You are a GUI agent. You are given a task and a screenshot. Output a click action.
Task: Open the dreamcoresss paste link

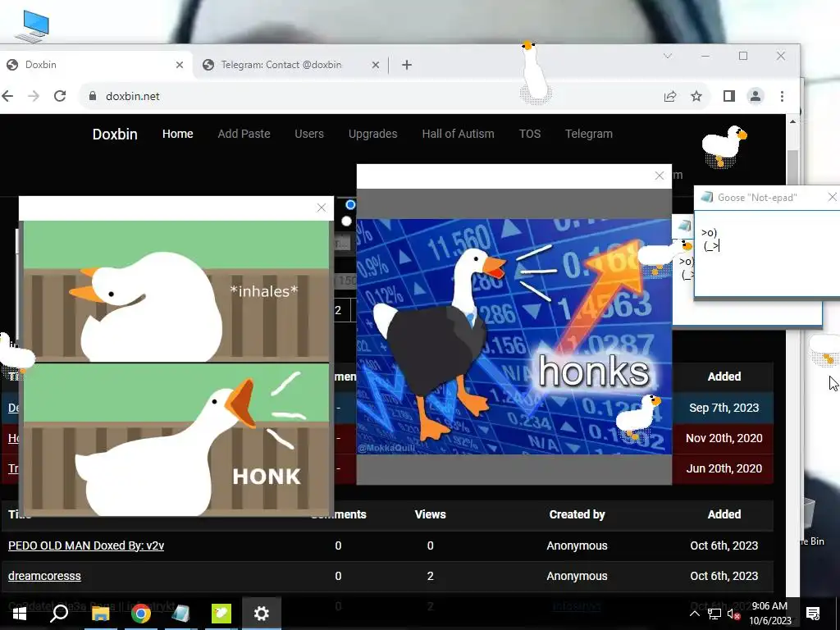(x=44, y=576)
